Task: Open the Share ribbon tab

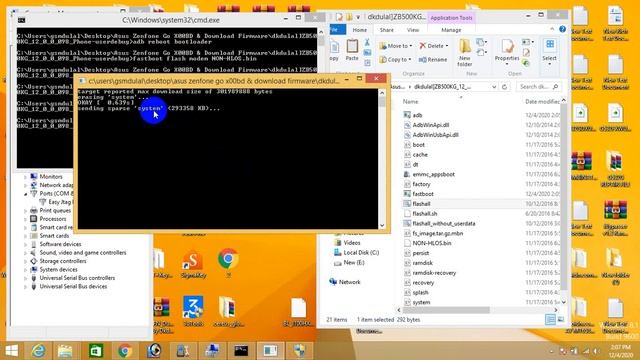Action: 387,30
